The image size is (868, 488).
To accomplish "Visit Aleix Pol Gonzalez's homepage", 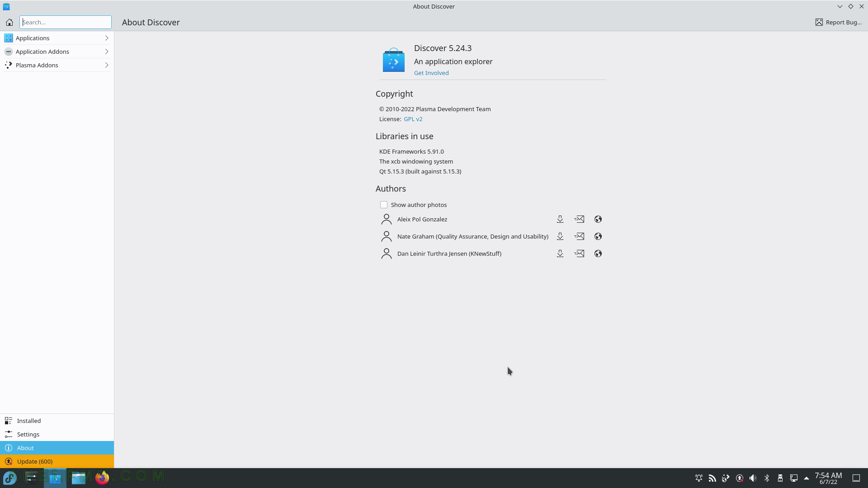I will [598, 219].
